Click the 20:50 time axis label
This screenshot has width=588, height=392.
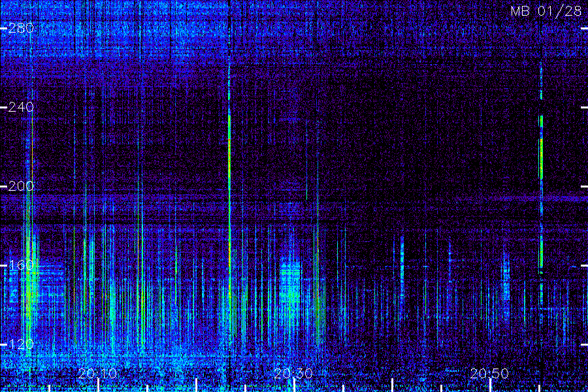point(489,373)
